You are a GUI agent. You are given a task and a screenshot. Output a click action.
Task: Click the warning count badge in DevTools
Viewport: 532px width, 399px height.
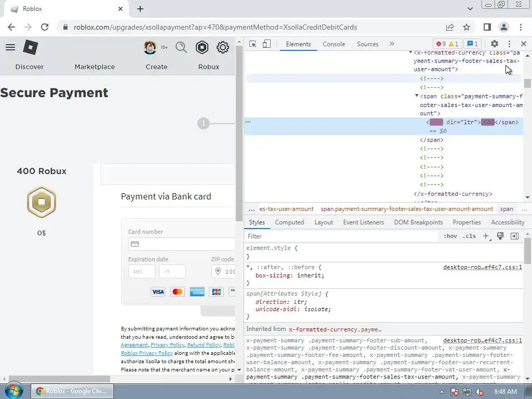[x=454, y=44]
